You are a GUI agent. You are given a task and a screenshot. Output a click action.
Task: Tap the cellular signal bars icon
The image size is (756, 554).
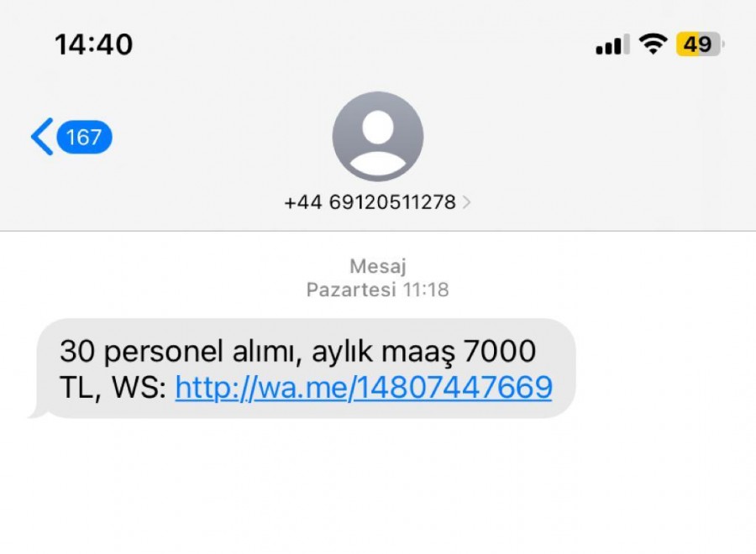coord(613,44)
